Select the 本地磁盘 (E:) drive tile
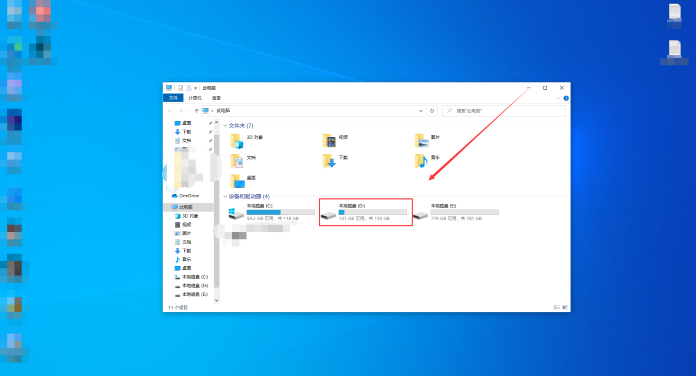The height and width of the screenshot is (376, 696). 456,212
